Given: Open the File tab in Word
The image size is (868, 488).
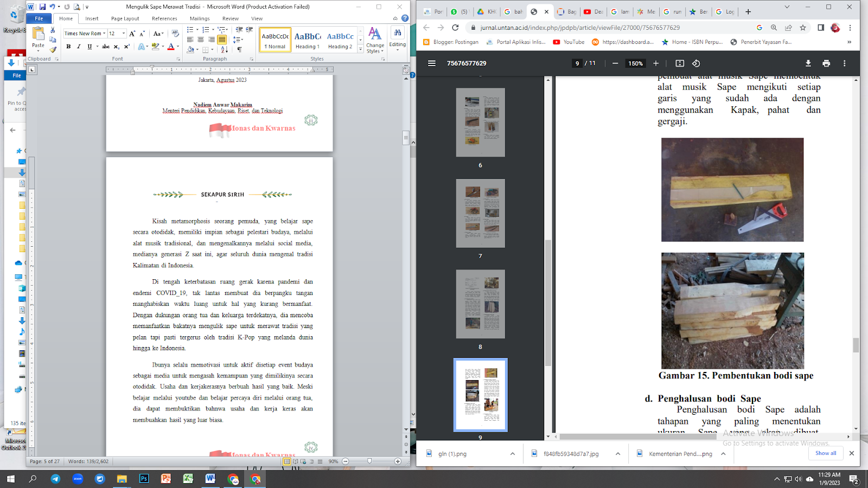Looking at the screenshot, I should (39, 18).
